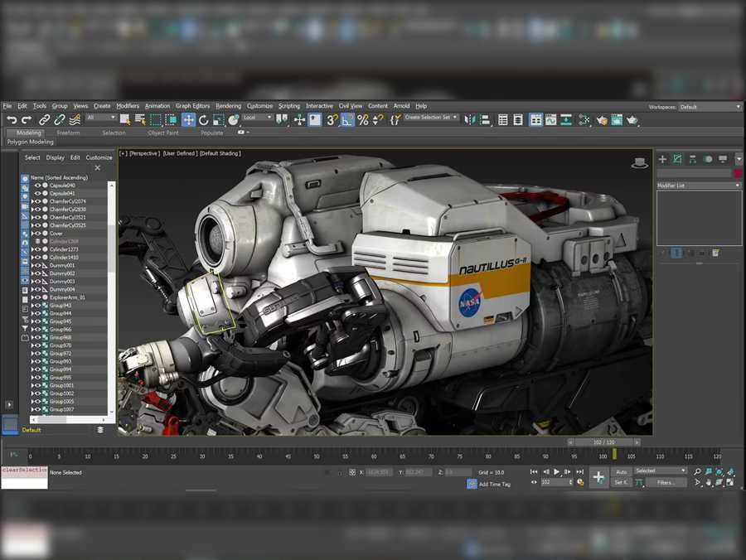Expand the Cylinder1273 tree node
This screenshot has height=560, width=746.
pyautogui.click(x=32, y=249)
